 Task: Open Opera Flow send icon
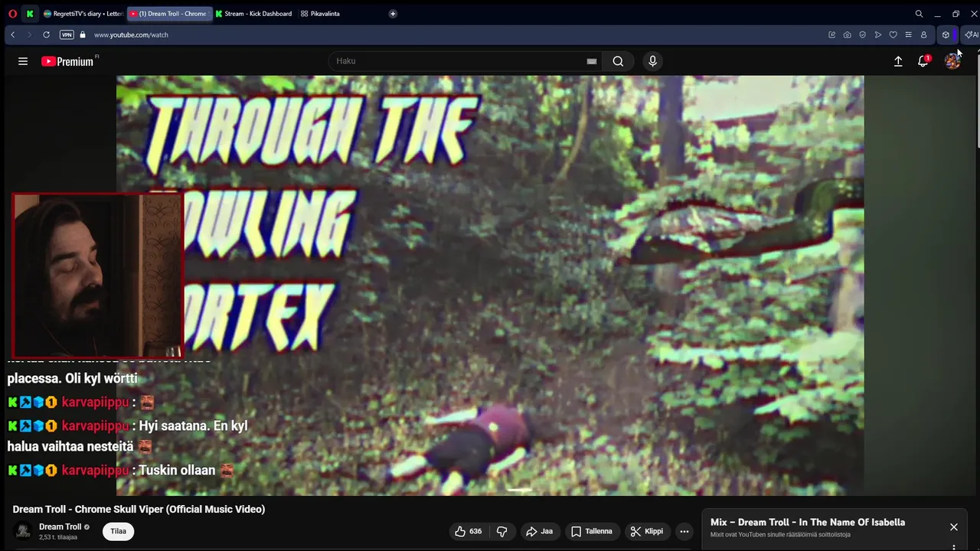(x=877, y=34)
